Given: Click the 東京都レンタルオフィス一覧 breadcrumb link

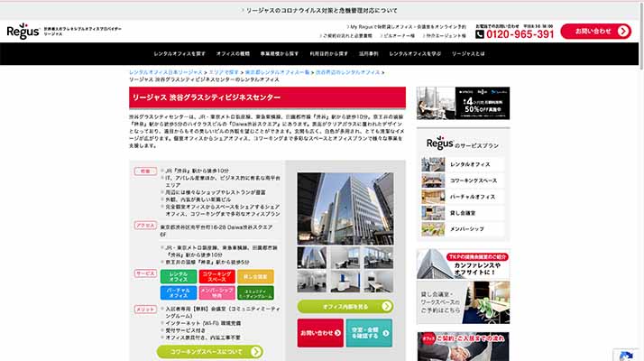Looking at the screenshot, I should pos(277,70).
